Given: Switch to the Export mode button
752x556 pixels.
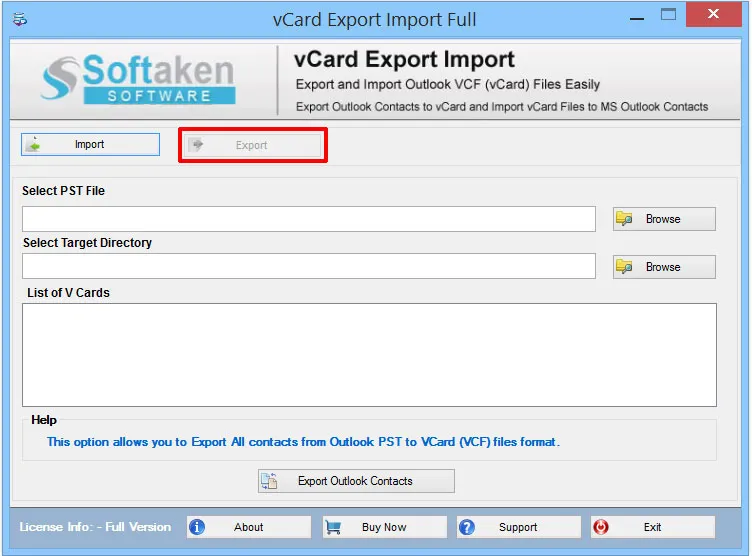Looking at the screenshot, I should tap(253, 145).
